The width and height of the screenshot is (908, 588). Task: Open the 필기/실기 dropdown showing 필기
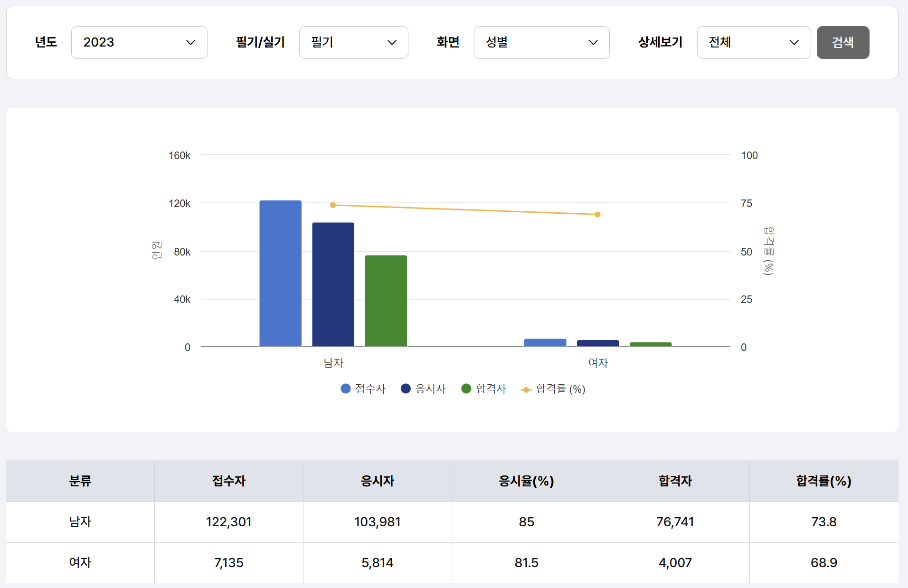pos(353,42)
